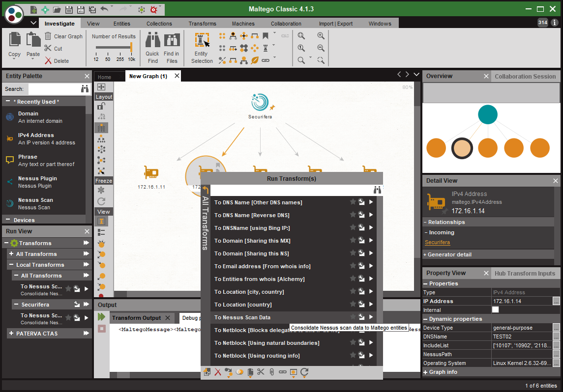Collapse Securifera group in Run View
This screenshot has width=563, height=392.
16,304
